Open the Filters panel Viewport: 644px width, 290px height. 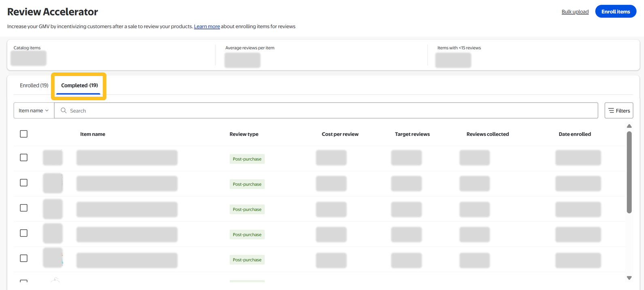coord(619,110)
